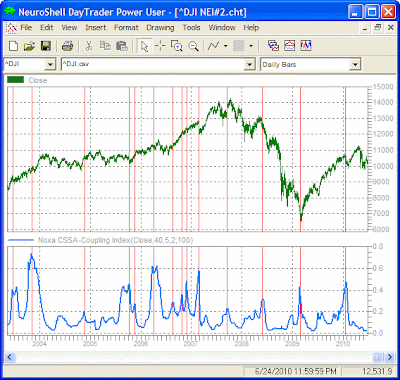The image size is (400, 380).
Task: Activate the zoom in magnifier tool
Action: pyautogui.click(x=177, y=46)
